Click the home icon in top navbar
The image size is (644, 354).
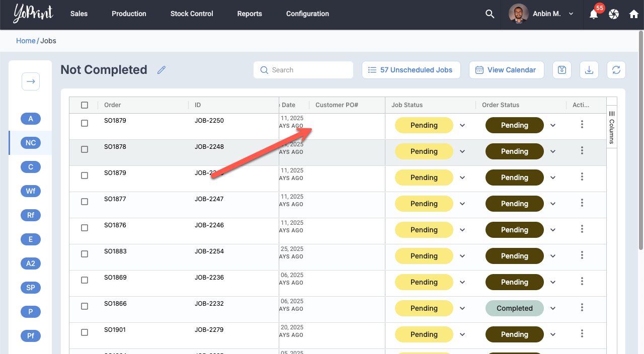[634, 14]
